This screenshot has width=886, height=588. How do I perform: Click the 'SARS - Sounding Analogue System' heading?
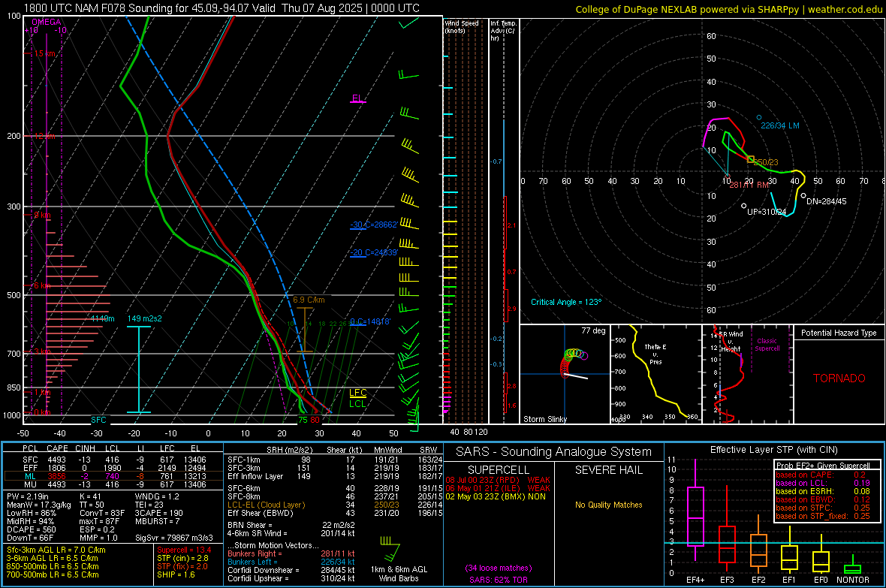point(553,451)
